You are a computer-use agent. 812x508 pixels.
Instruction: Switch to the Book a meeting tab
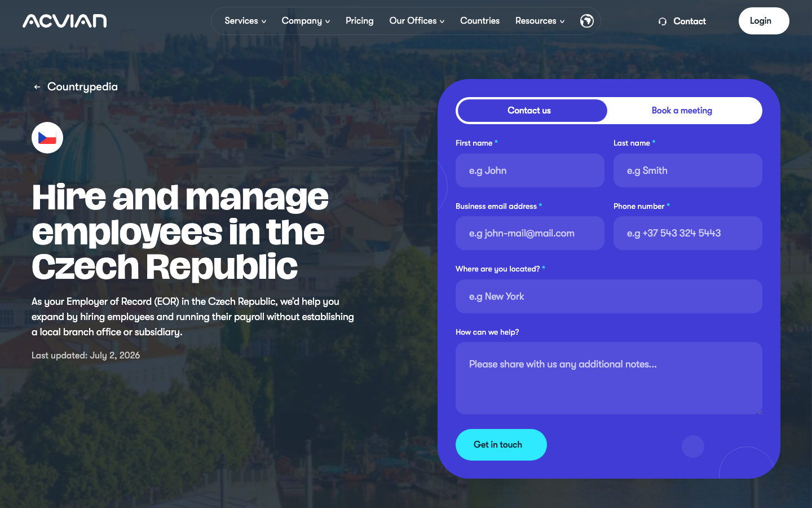[x=682, y=111]
